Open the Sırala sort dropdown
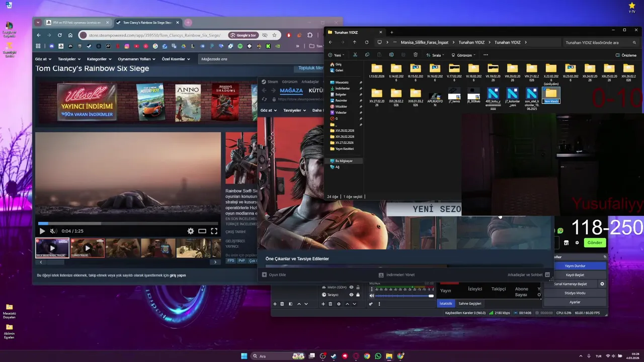 (435, 55)
